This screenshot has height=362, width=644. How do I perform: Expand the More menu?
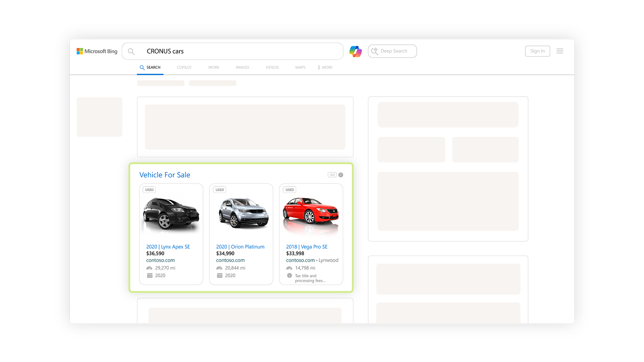pos(325,67)
